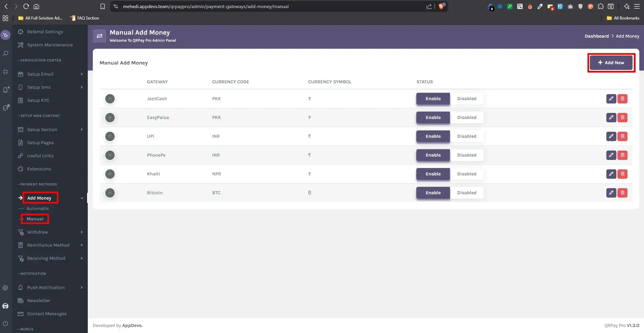The image size is (644, 333).
Task: Edit the JazzCash gateway with pencil icon
Action: pos(611,99)
